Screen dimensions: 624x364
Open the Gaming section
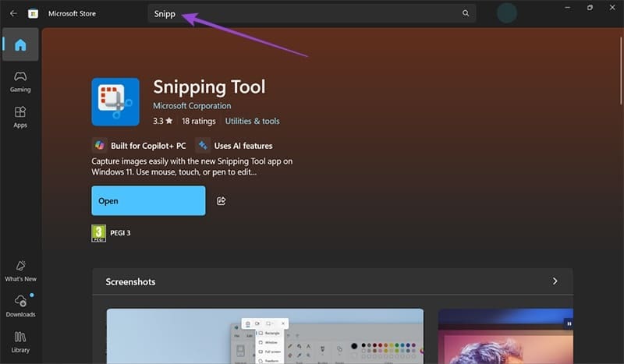pos(20,82)
